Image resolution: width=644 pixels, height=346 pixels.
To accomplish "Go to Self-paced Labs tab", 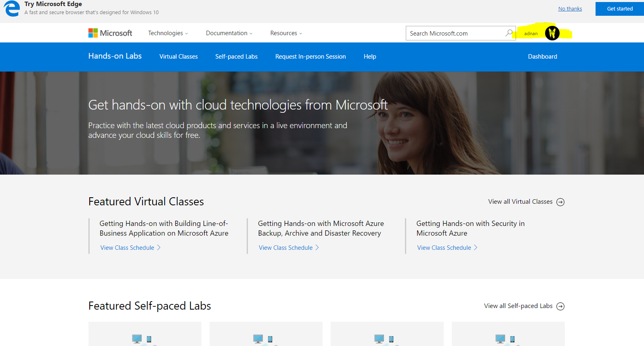I will pos(236,57).
